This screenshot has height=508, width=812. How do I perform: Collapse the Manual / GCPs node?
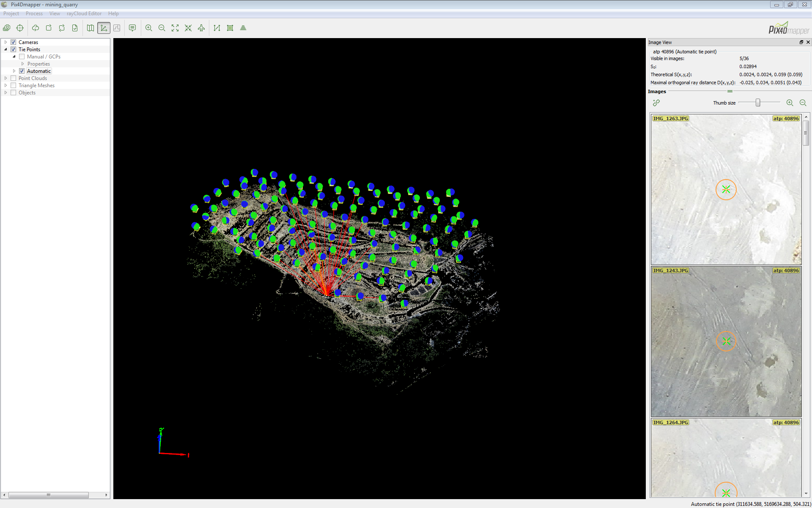14,57
